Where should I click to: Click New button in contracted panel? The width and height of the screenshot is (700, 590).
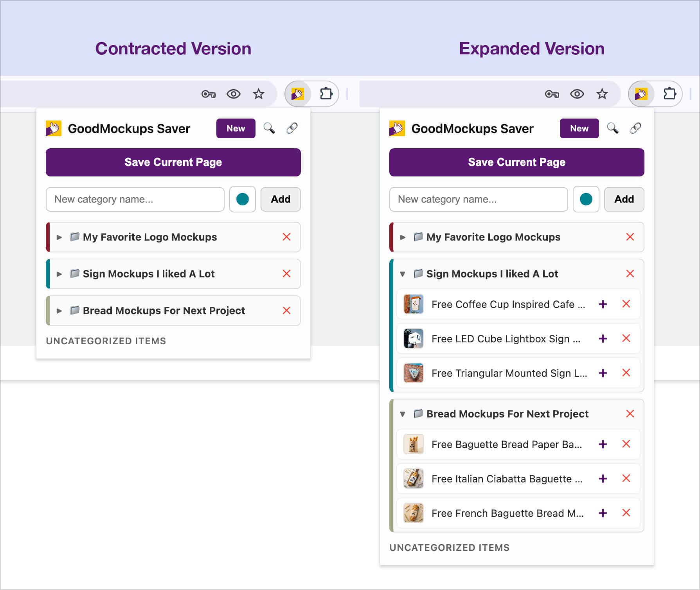tap(236, 128)
